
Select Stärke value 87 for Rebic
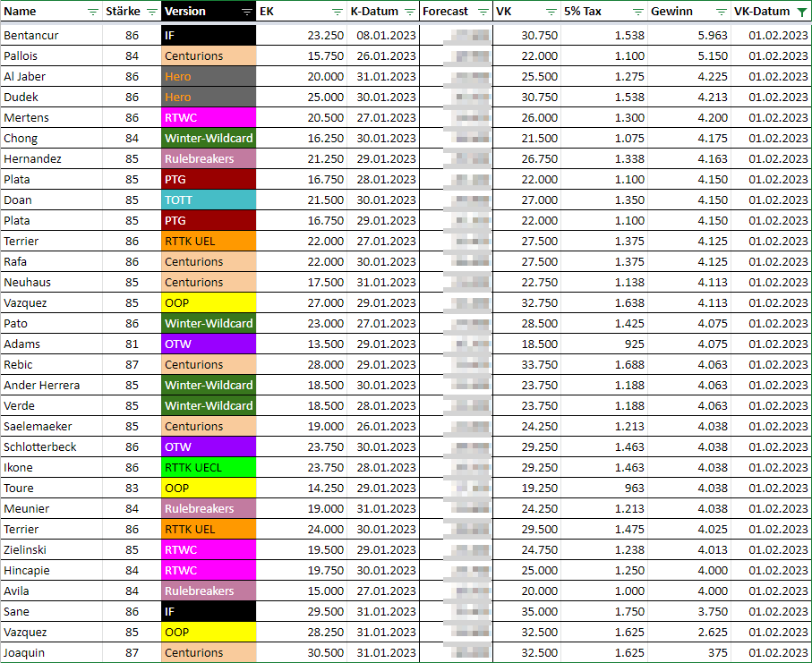[x=132, y=365]
